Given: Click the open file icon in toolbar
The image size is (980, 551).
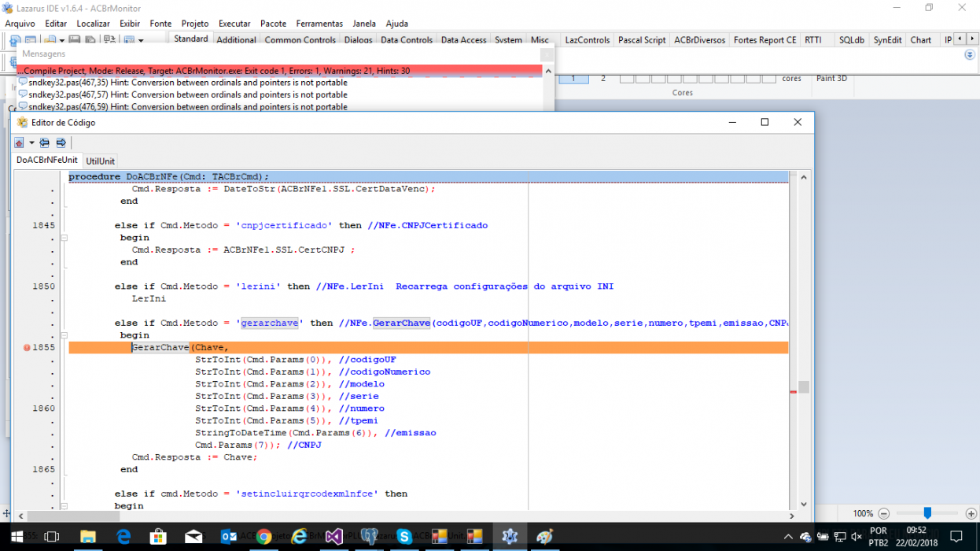Looking at the screenshot, I should [x=50, y=40].
